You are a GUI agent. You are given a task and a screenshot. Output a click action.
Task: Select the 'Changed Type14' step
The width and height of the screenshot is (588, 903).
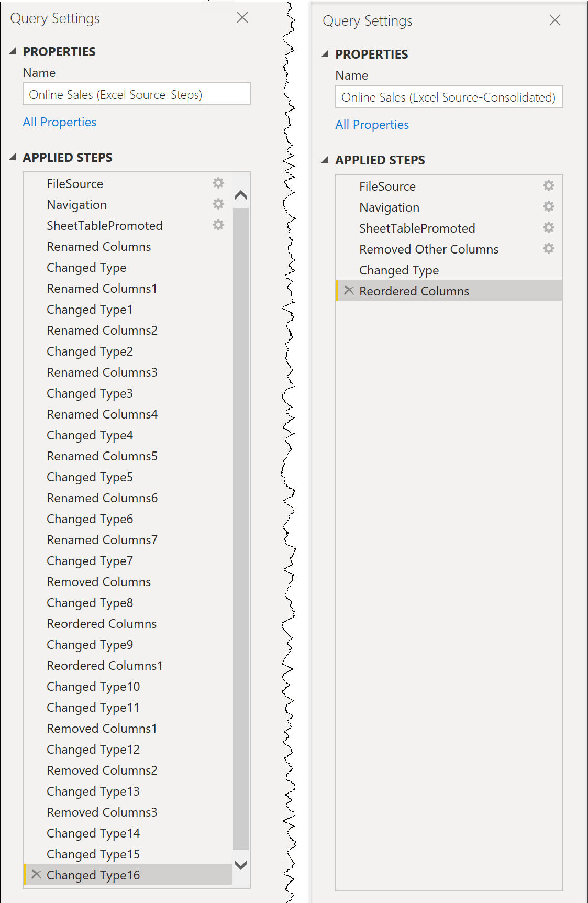tap(127, 833)
